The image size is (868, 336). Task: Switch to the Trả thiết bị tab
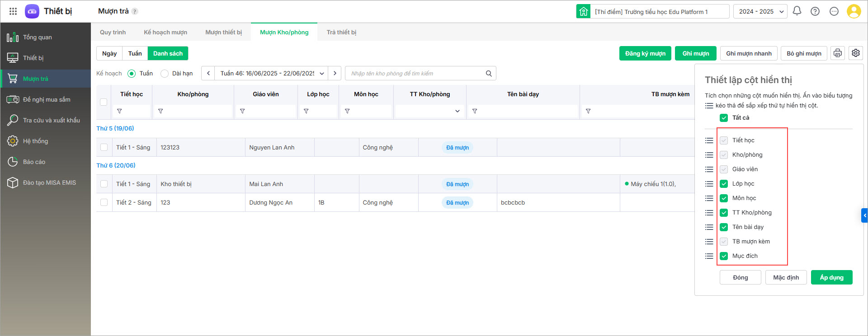click(x=341, y=33)
